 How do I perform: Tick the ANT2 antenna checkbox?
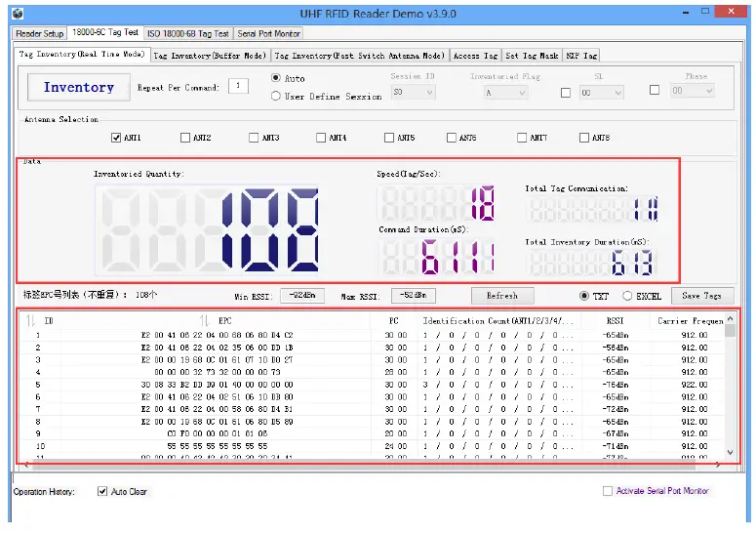click(x=185, y=138)
